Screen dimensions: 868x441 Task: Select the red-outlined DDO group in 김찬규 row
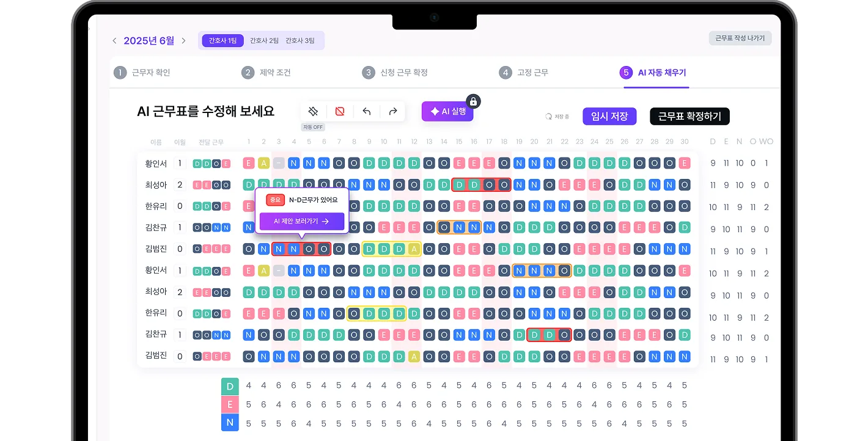[x=549, y=335]
